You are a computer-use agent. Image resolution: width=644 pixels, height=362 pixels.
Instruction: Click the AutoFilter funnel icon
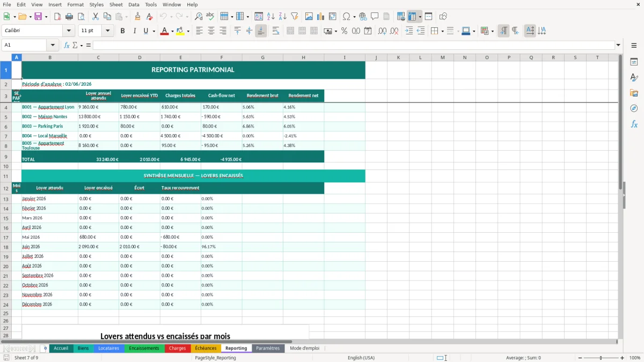click(294, 17)
